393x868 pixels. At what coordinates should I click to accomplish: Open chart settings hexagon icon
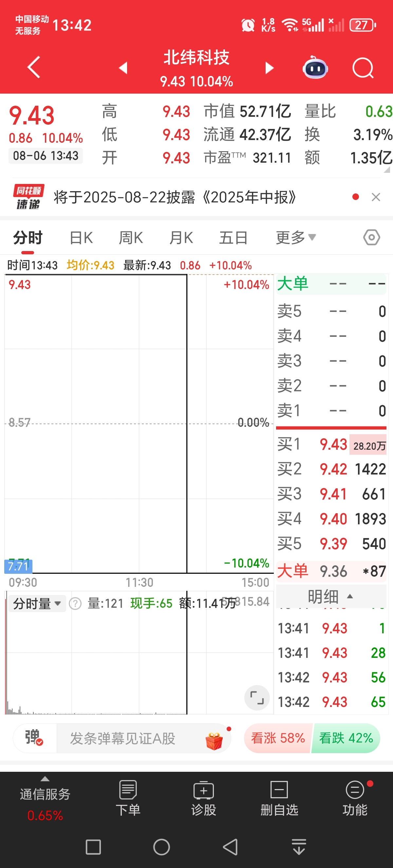[372, 237]
